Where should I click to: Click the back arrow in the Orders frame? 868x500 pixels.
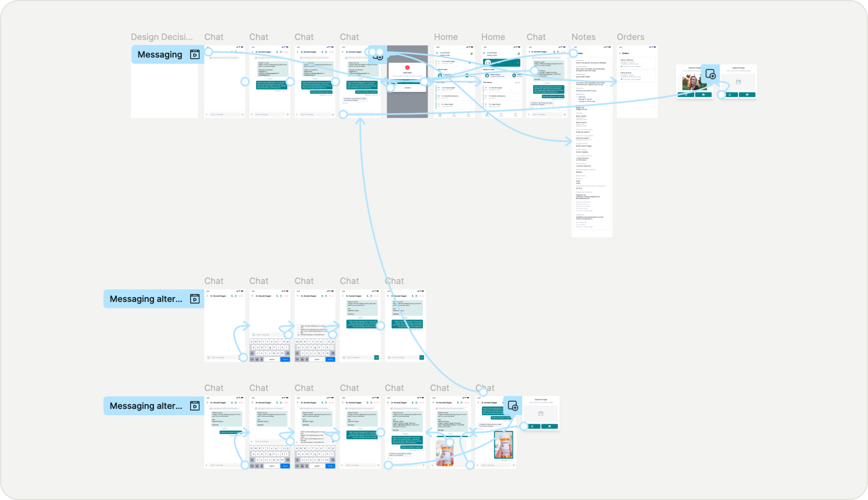coord(620,53)
